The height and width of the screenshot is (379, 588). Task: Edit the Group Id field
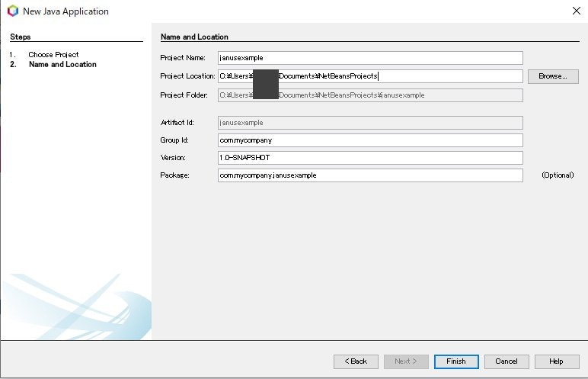pos(370,140)
